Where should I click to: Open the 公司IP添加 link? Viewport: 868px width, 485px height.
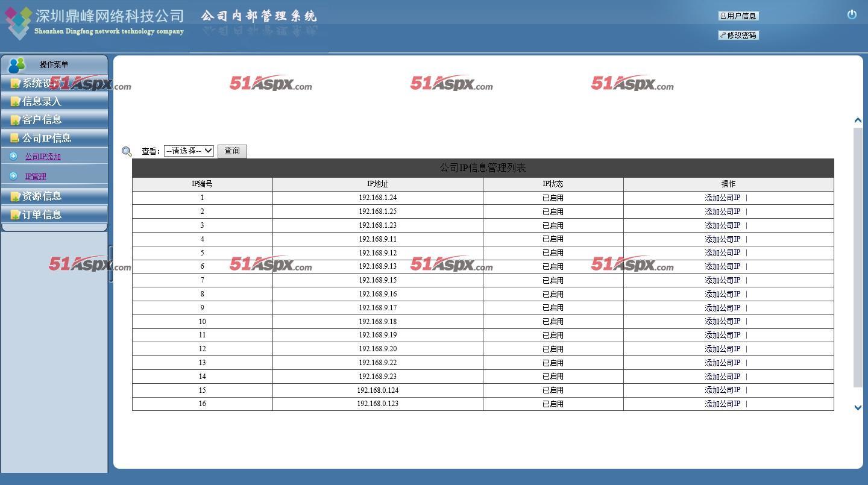[43, 157]
